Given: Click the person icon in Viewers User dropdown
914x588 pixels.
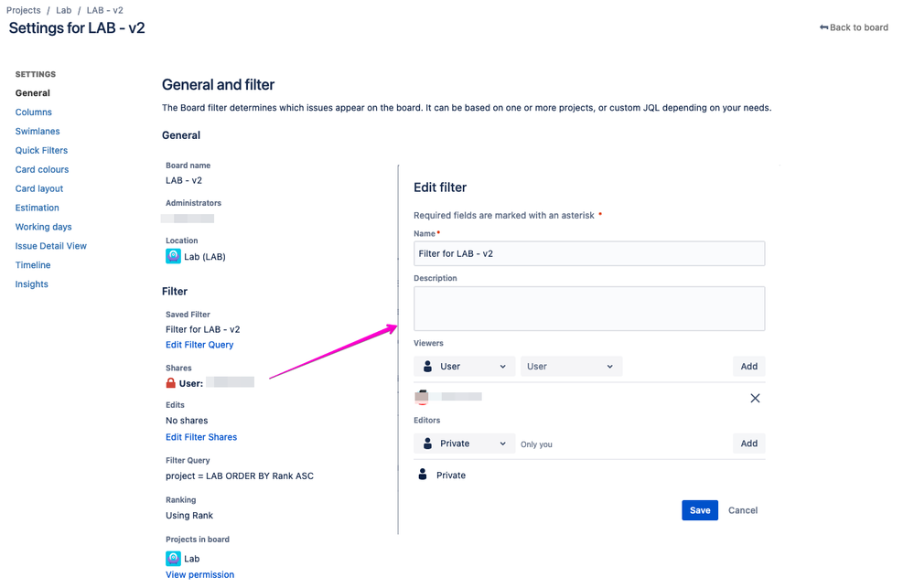Looking at the screenshot, I should (427, 366).
